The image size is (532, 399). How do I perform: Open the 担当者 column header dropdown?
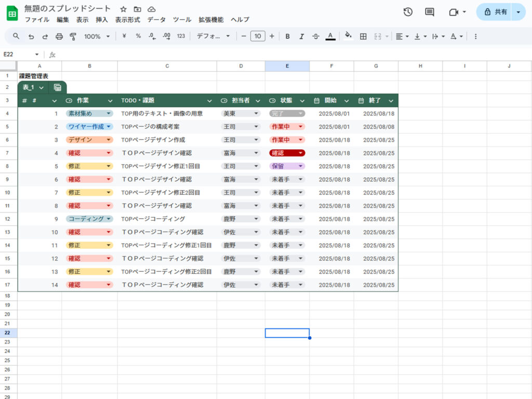[258, 101]
